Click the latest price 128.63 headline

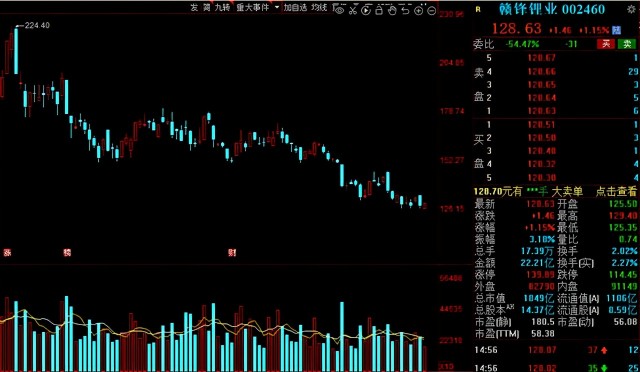click(x=516, y=29)
